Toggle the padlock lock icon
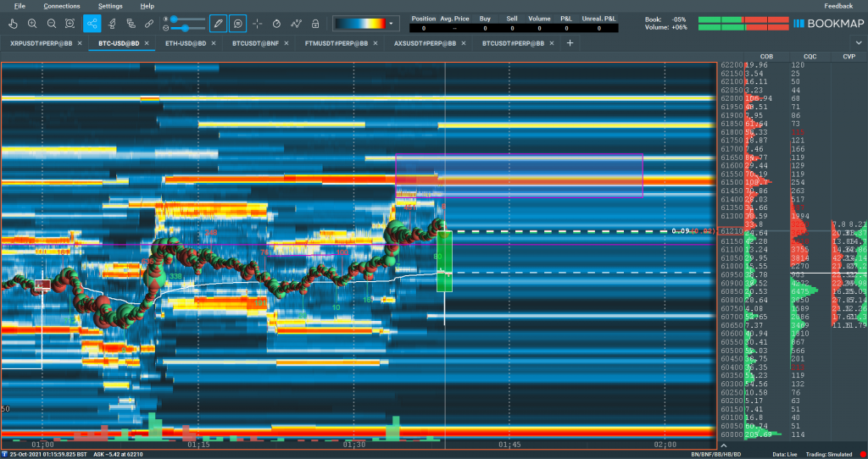The width and height of the screenshot is (868, 459). [x=315, y=24]
